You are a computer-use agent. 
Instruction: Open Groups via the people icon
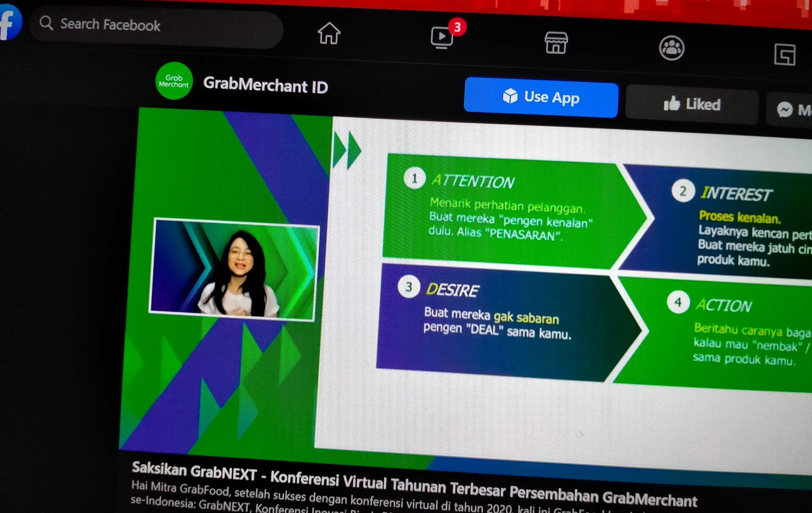click(x=672, y=48)
